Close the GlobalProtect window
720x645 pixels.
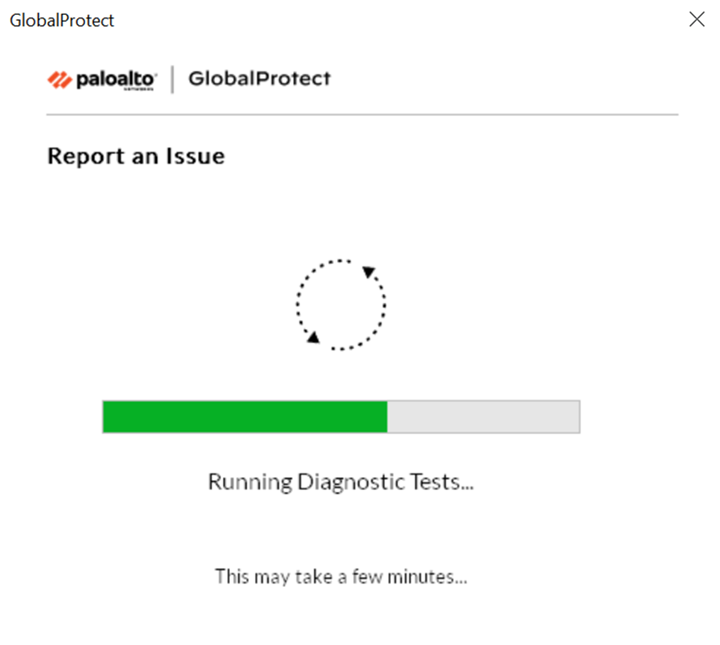click(x=697, y=19)
